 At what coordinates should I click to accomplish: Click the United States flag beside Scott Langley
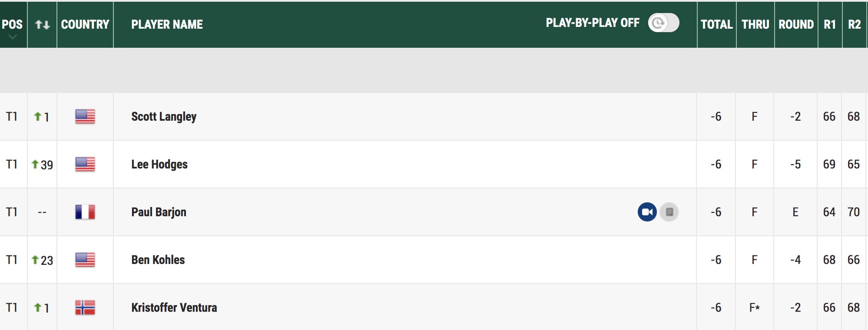(85, 116)
